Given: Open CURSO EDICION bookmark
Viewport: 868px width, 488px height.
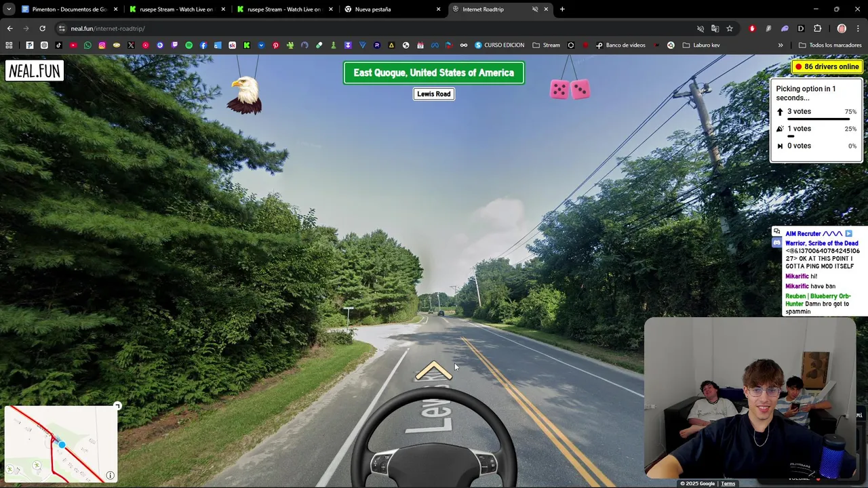Looking at the screenshot, I should 500,45.
